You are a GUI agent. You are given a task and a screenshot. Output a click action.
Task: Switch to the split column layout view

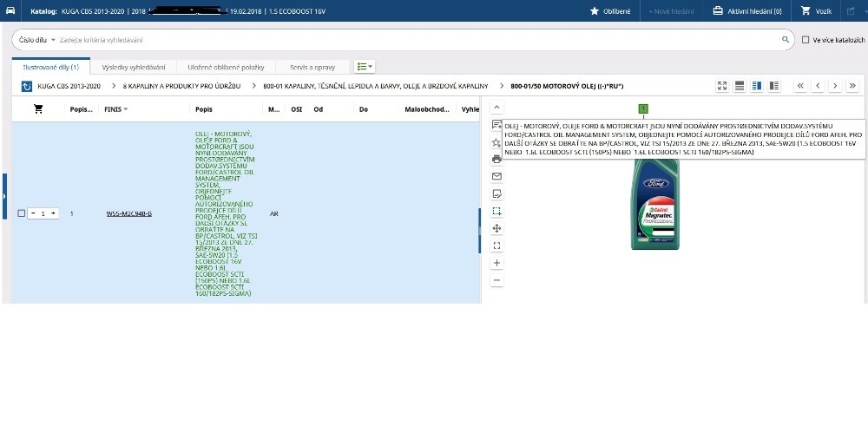click(756, 86)
